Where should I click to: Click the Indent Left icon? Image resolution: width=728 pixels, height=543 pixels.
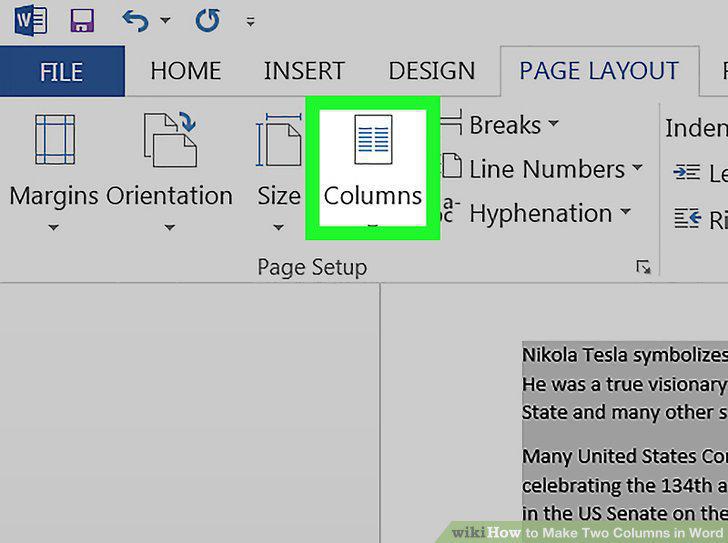click(686, 173)
